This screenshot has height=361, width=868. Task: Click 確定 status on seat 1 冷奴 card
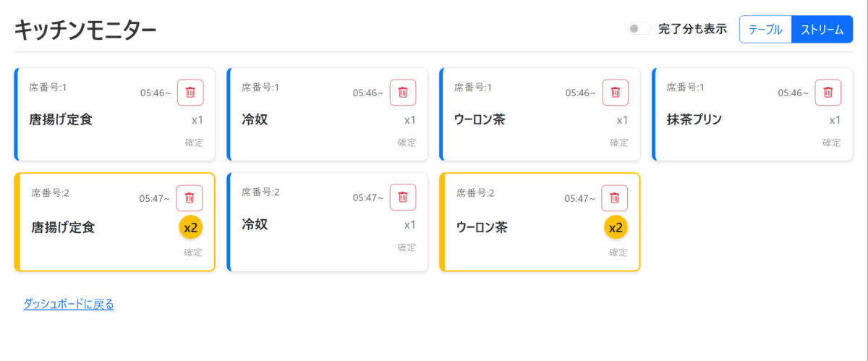point(407,143)
